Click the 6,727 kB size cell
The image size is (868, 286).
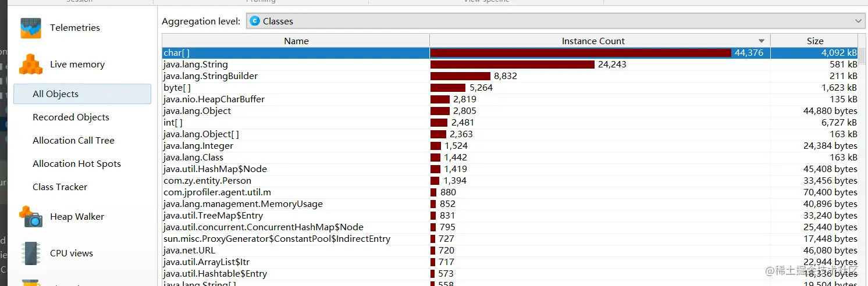[814, 123]
